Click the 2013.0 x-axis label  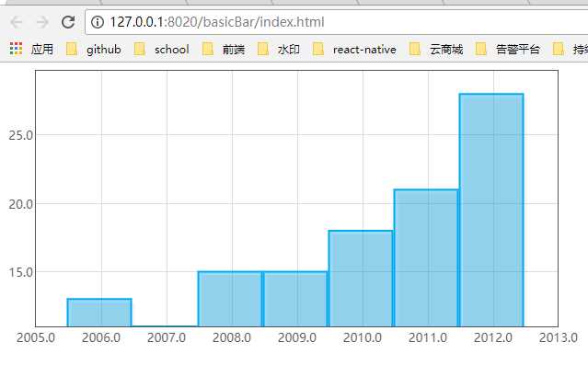coord(559,337)
